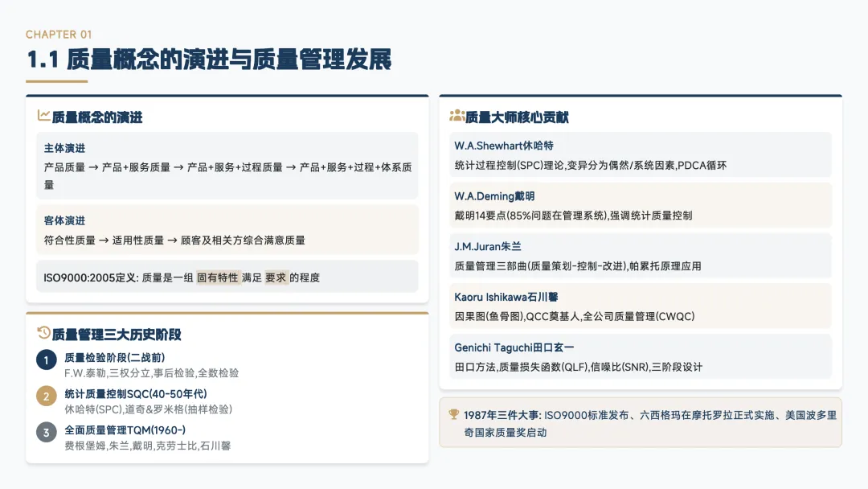Select the CHAPTER 01 label
The height and width of the screenshot is (489, 868).
(x=59, y=35)
